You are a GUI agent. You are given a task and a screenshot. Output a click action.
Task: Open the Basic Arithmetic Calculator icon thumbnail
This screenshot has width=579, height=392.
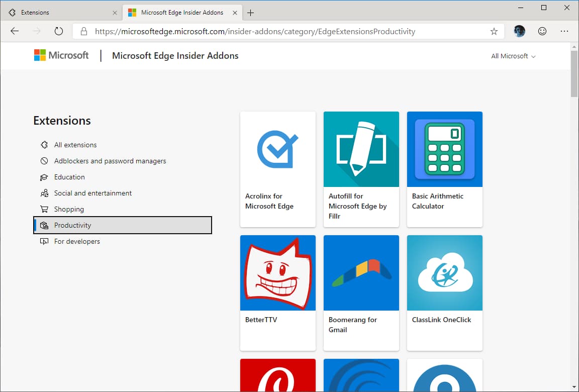coord(445,149)
